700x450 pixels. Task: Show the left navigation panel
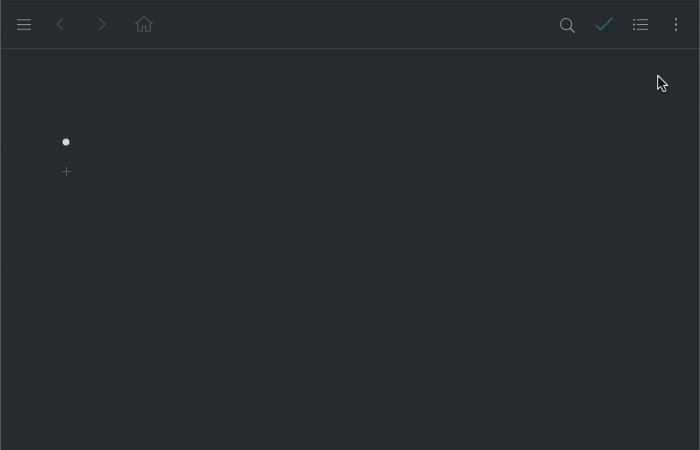click(24, 25)
